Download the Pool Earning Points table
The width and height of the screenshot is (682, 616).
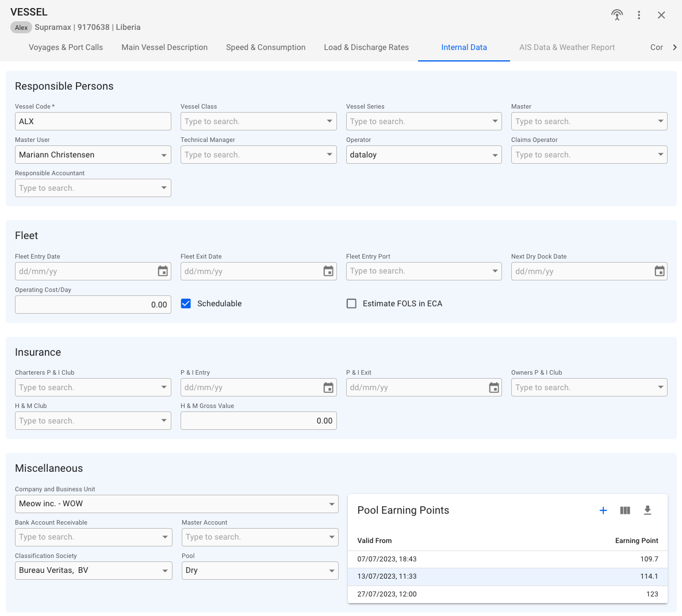(x=647, y=510)
